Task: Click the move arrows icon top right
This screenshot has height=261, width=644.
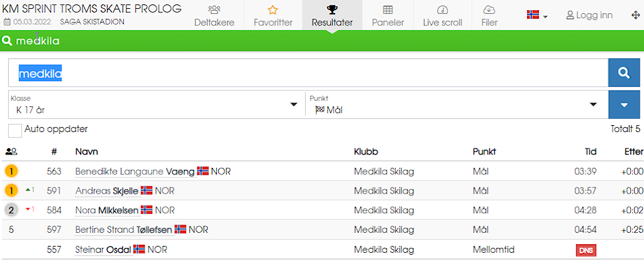Action: (635, 15)
